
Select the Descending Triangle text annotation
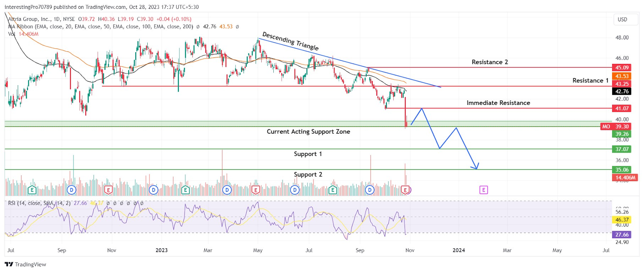(290, 41)
